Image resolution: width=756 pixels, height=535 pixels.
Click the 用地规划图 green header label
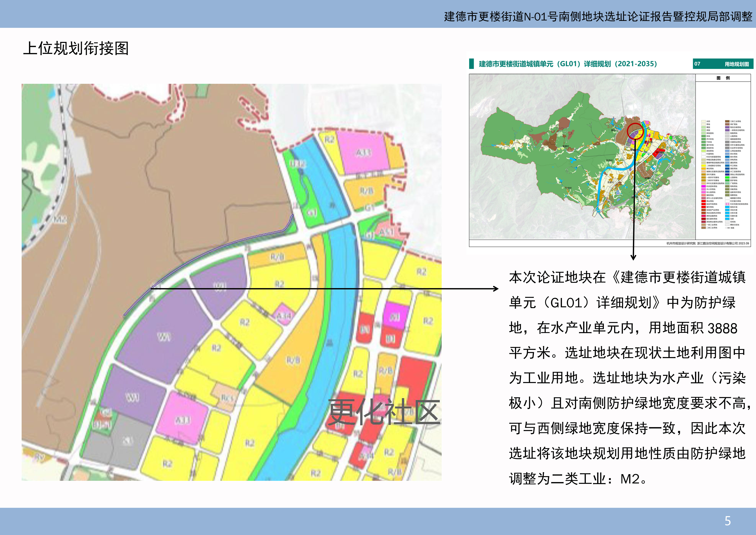click(x=737, y=64)
